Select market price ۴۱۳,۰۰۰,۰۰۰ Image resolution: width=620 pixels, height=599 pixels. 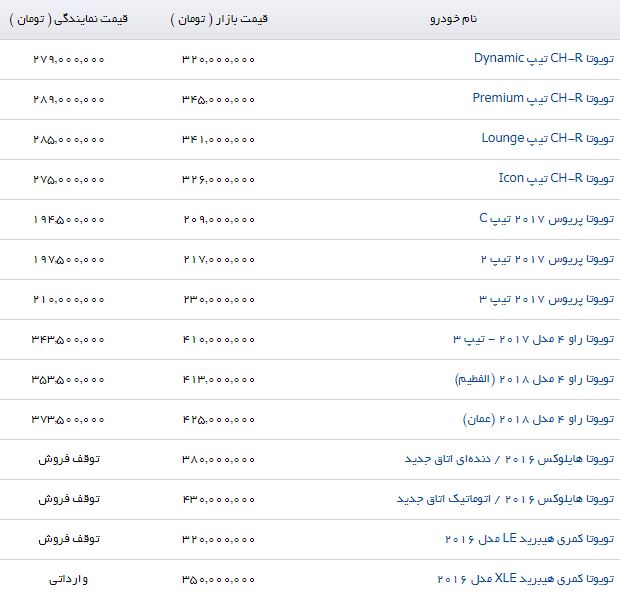pyautogui.click(x=219, y=380)
